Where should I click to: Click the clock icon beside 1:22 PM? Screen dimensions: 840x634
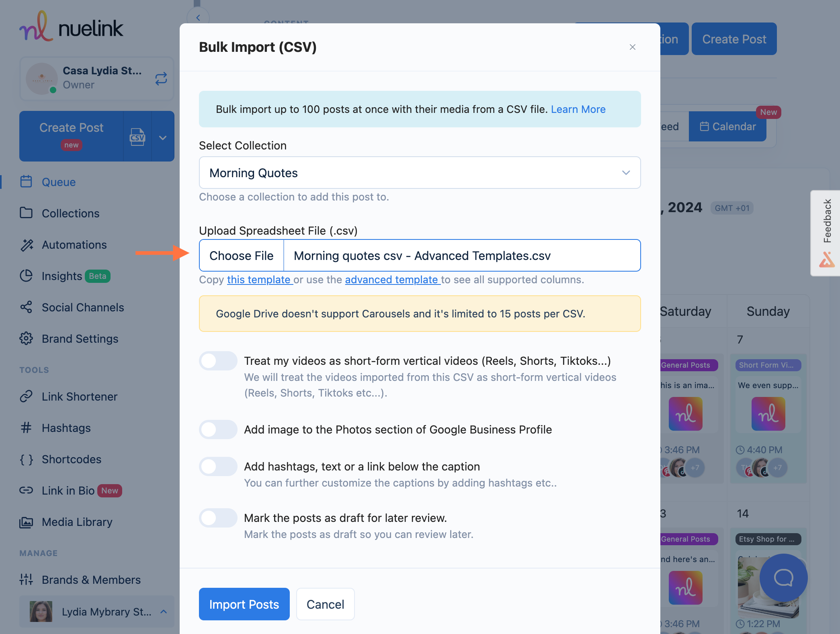(740, 624)
